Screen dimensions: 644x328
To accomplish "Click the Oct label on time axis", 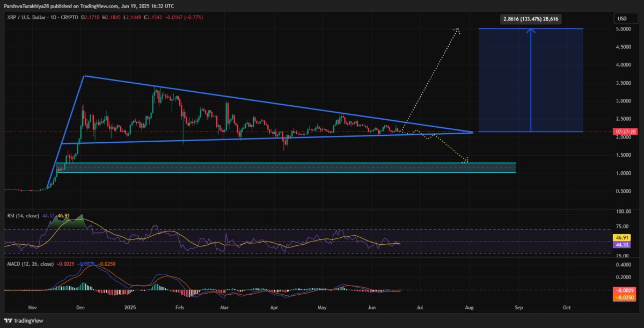I will pos(567,308).
